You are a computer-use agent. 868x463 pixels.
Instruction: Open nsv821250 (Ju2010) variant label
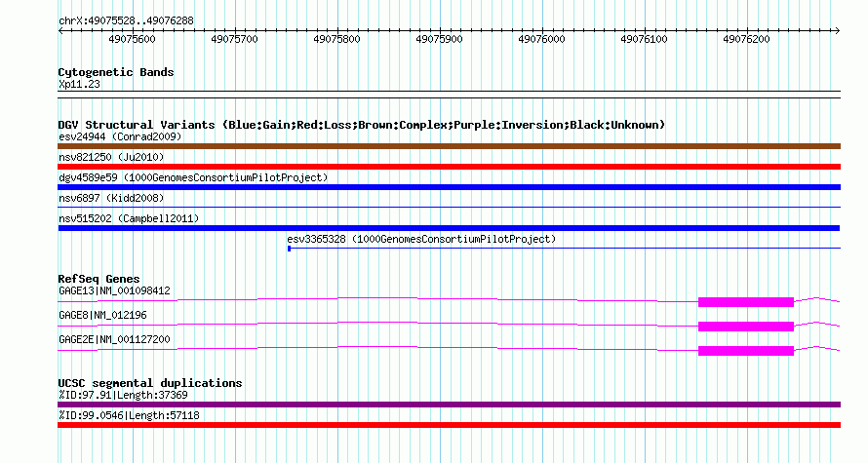[x=111, y=157]
